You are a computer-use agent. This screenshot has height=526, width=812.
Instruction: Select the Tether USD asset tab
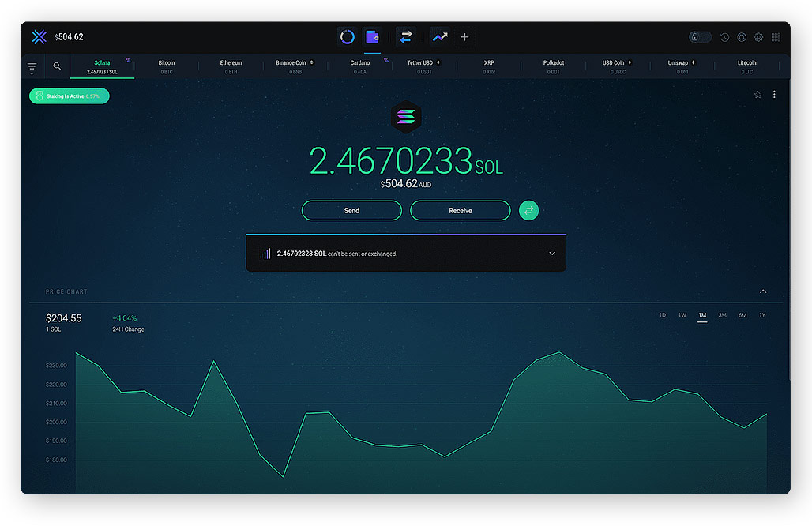[424, 67]
